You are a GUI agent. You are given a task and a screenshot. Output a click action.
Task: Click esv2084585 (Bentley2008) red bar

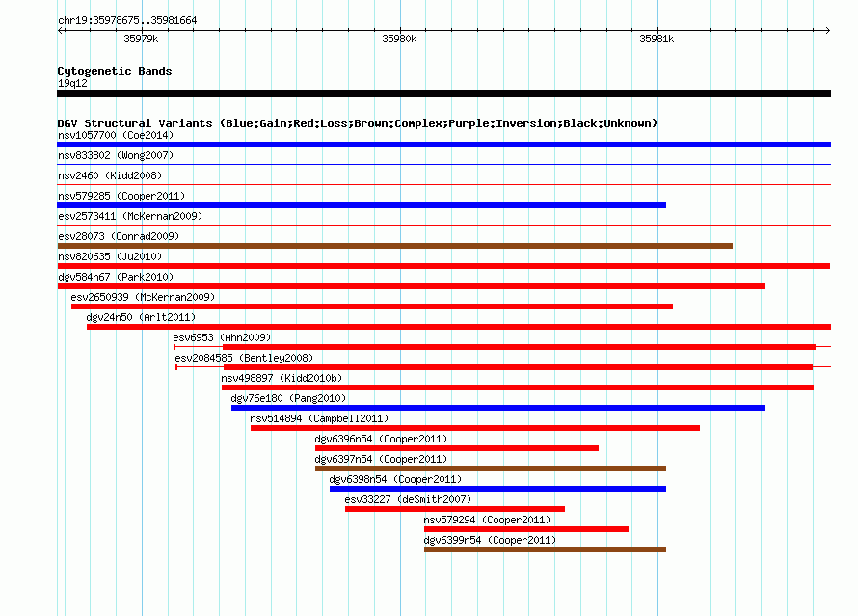(x=503, y=367)
